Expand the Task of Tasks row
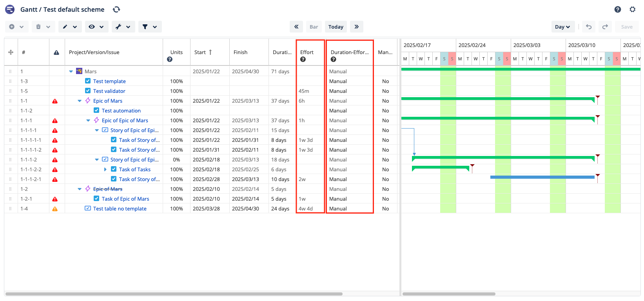Viewport: 644px width, 301px height. (x=105, y=169)
